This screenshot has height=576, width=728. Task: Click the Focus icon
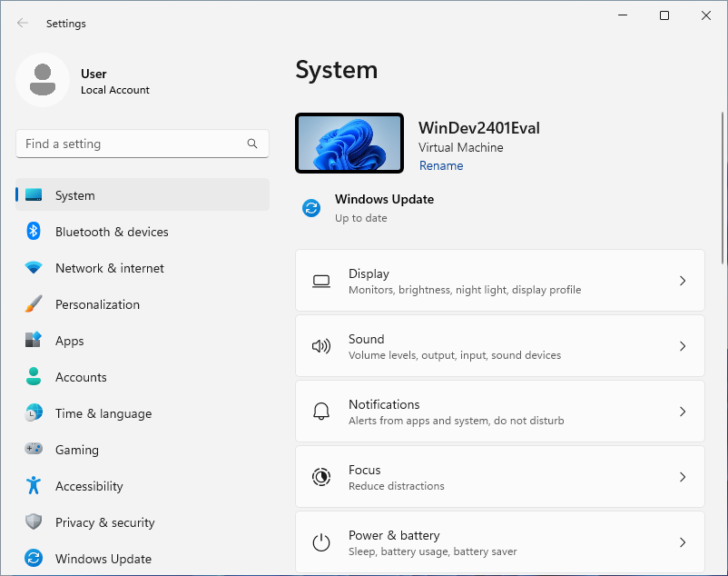pyautogui.click(x=321, y=477)
